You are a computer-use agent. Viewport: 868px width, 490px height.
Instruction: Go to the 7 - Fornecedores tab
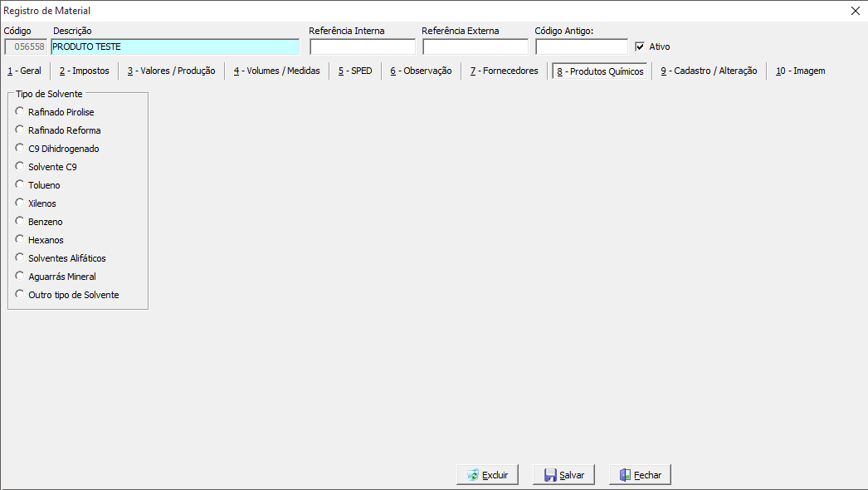click(504, 71)
